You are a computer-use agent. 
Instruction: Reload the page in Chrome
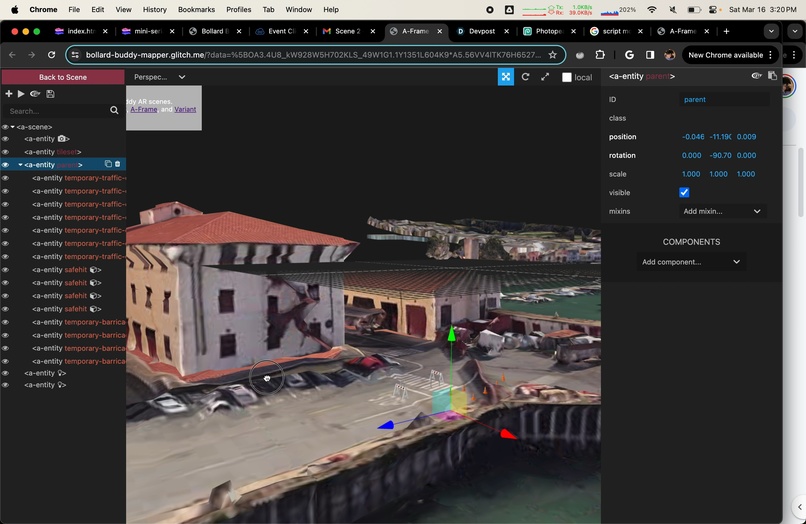pos(51,55)
